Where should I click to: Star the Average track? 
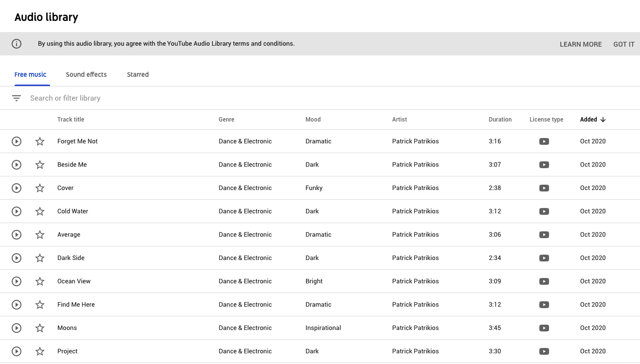[x=40, y=235]
